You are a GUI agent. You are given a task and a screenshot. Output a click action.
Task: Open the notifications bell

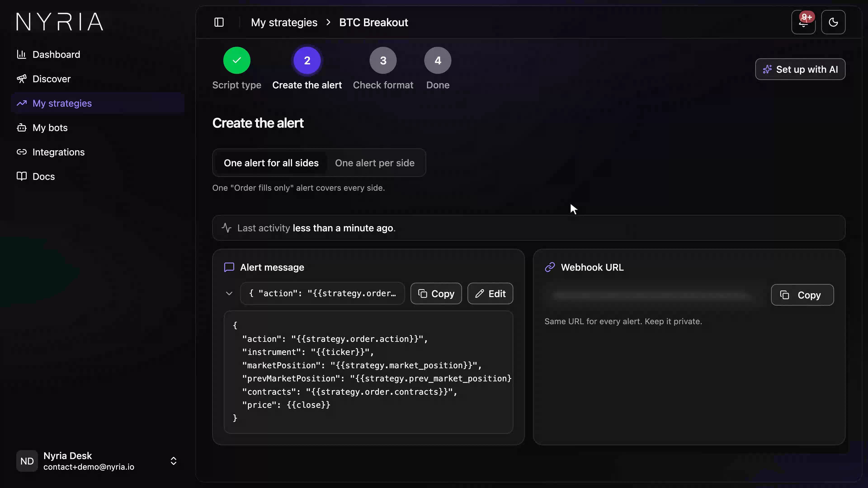coord(803,22)
